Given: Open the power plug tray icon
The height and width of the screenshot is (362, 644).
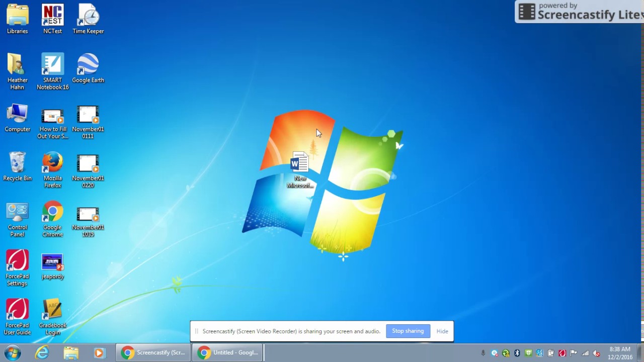Looking at the screenshot, I should 550,353.
